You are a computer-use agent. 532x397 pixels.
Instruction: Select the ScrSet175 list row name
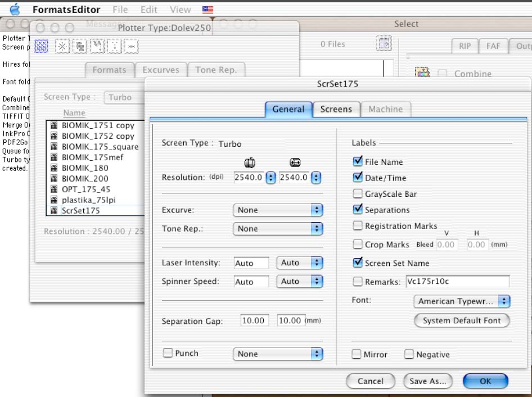[81, 210]
